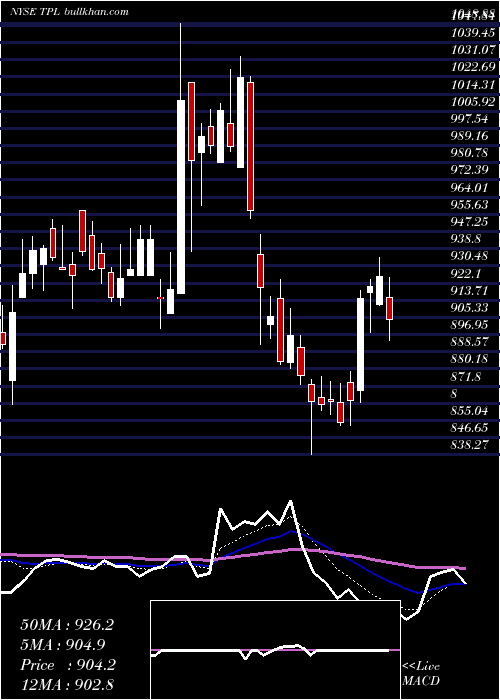500x700 pixels.
Task: Click the tallest white candlestick with highest wick
Action: (181, 197)
